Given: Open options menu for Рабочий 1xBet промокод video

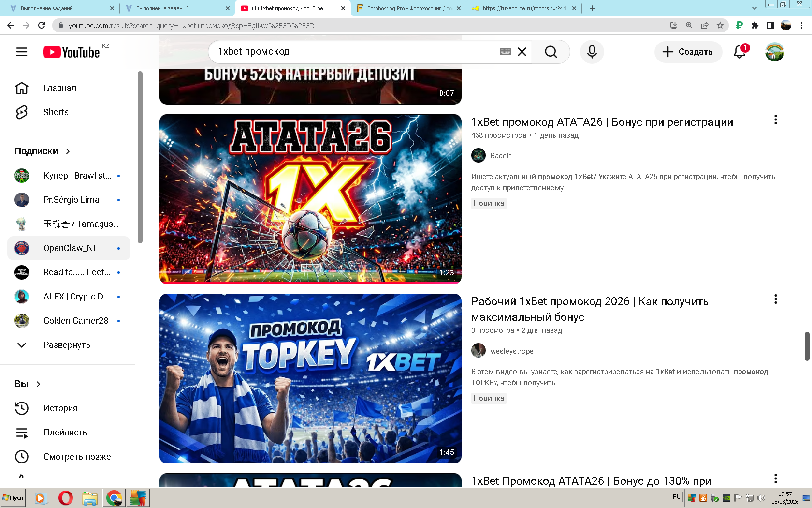Looking at the screenshot, I should [776, 299].
